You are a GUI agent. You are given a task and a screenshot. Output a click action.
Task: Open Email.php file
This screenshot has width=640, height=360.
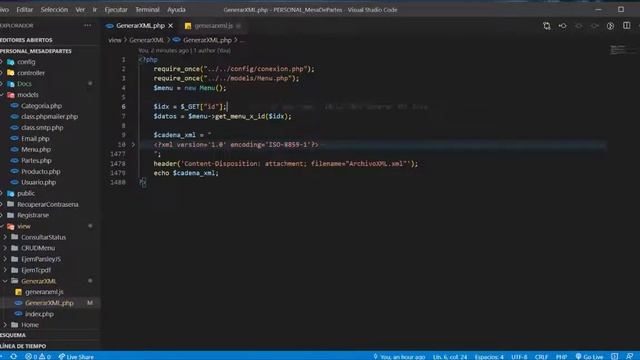coord(35,139)
